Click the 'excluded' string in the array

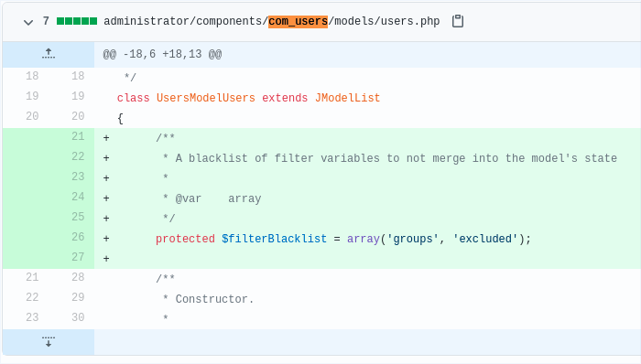pyautogui.click(x=485, y=239)
